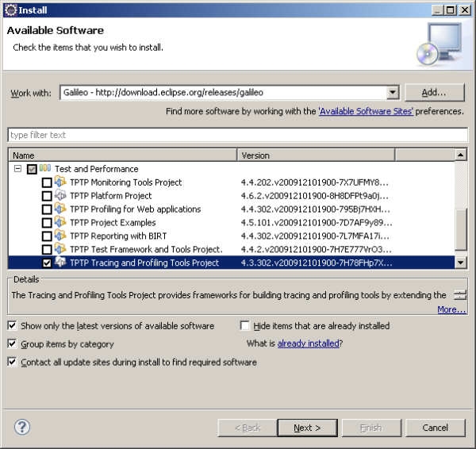
Task: Click the Name column header
Action: pos(123,155)
